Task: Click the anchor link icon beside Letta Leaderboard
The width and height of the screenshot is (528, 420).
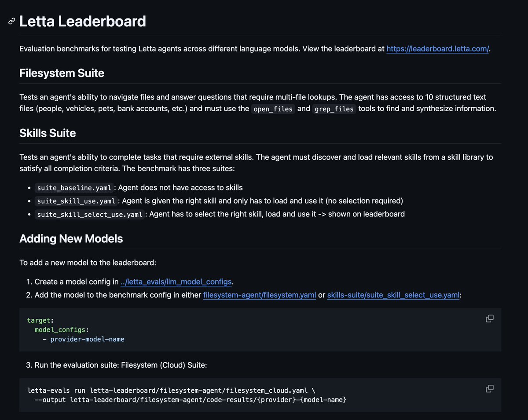Action: point(12,22)
